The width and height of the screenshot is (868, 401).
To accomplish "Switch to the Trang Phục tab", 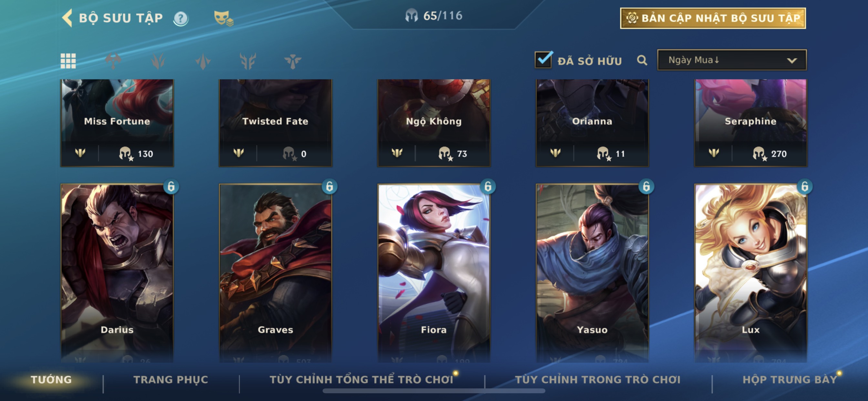I will [x=171, y=380].
